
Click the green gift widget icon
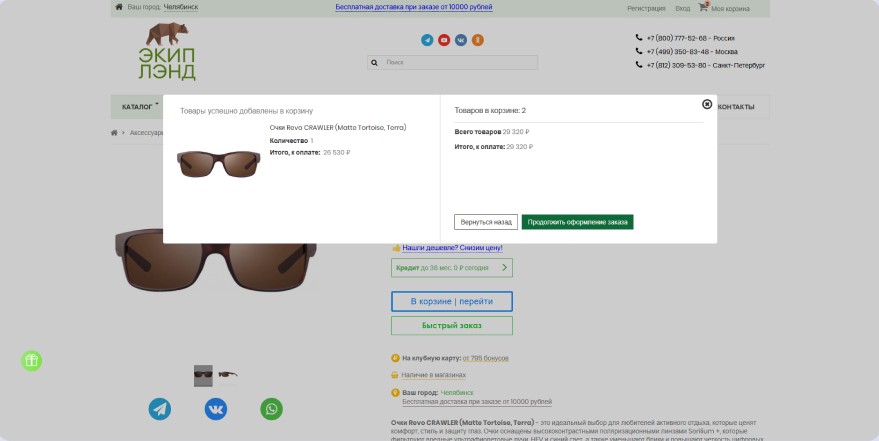[x=32, y=361]
